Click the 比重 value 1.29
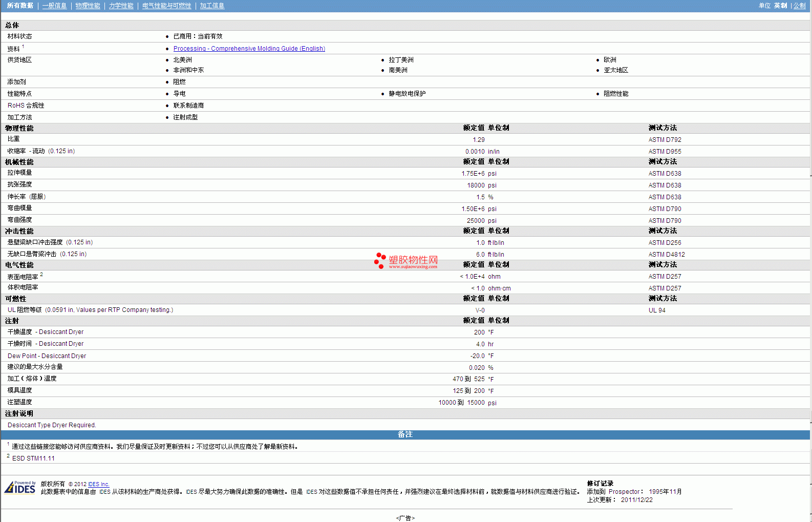812x522 pixels. tap(479, 140)
